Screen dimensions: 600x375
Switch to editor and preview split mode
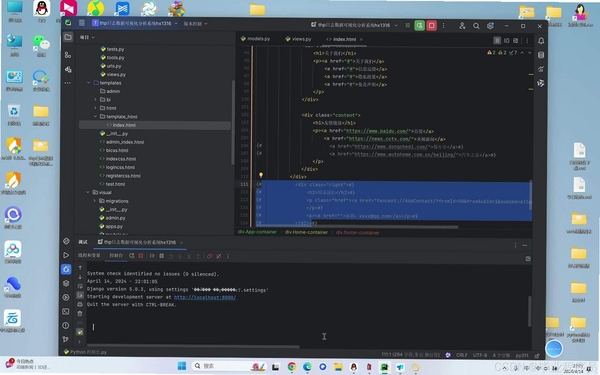(506, 40)
